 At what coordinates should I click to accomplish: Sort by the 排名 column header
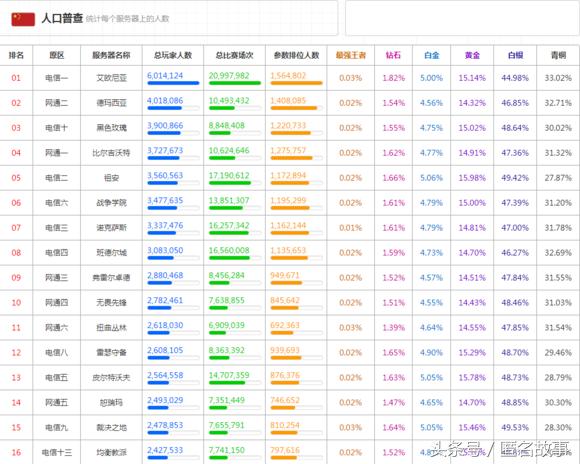tap(16, 56)
